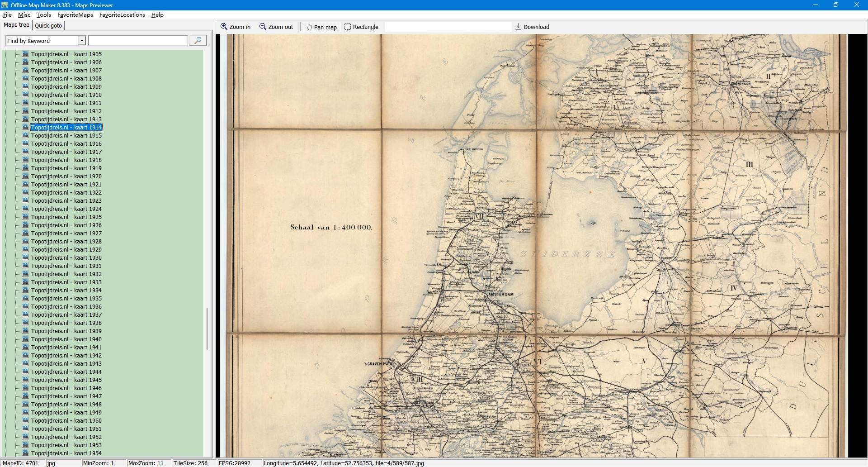The width and height of the screenshot is (868, 467).
Task: Select Topotijdreis.nl - kaart 1945
Action: [x=66, y=380]
